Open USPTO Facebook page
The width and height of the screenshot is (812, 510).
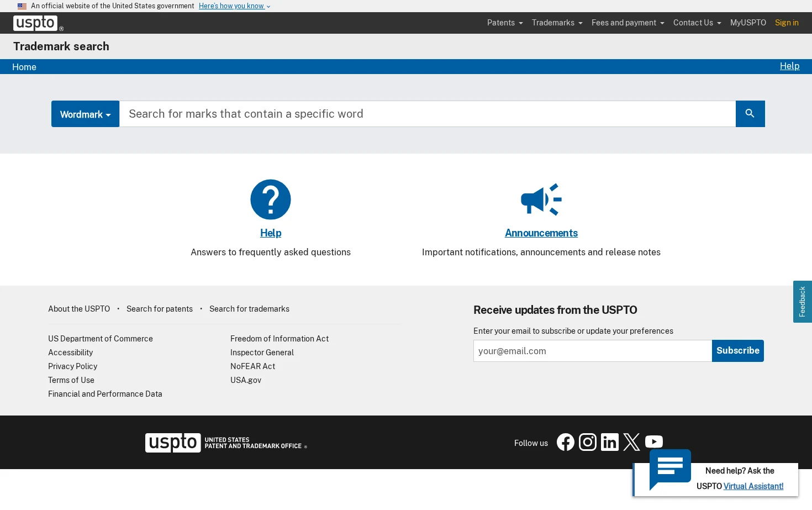pos(566,442)
